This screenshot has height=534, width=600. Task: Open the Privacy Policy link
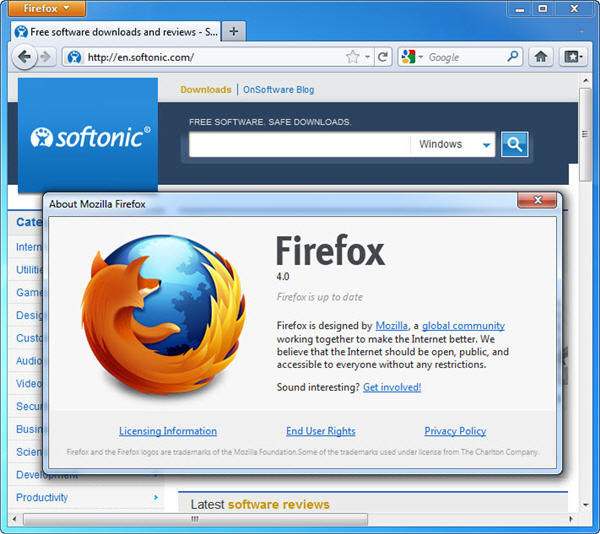pyautogui.click(x=455, y=431)
